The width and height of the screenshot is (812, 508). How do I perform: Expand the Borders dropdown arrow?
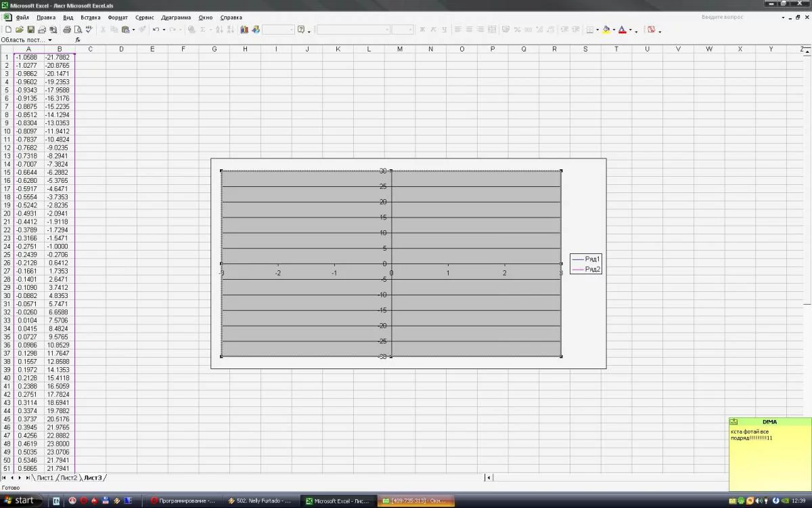[597, 30]
